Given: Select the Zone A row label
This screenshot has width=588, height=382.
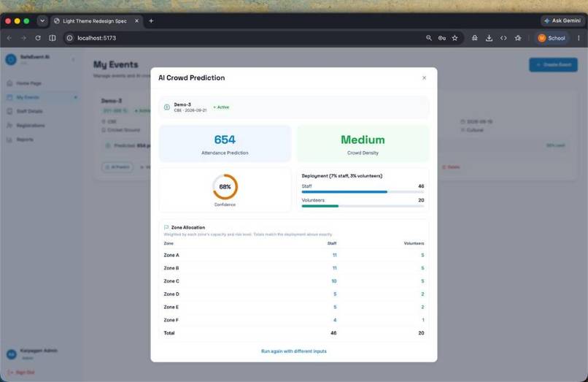Looking at the screenshot, I should coord(171,255).
